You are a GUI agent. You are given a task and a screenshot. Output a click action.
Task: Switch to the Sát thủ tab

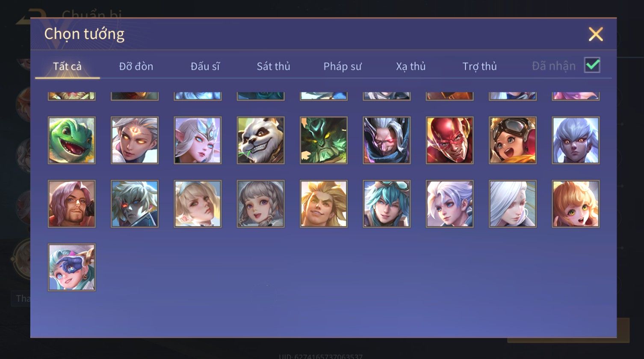(x=273, y=66)
